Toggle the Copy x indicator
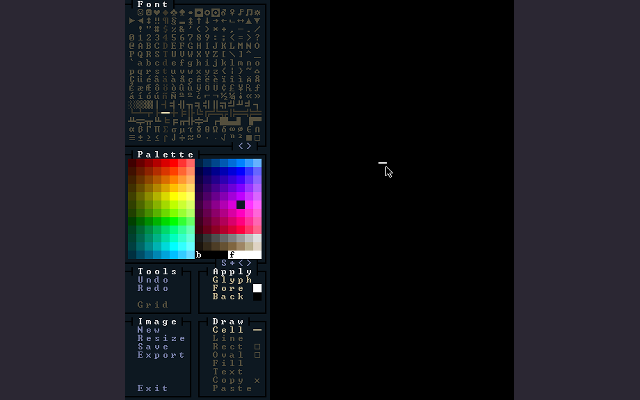Viewport: 640px width, 400px height. [x=257, y=380]
